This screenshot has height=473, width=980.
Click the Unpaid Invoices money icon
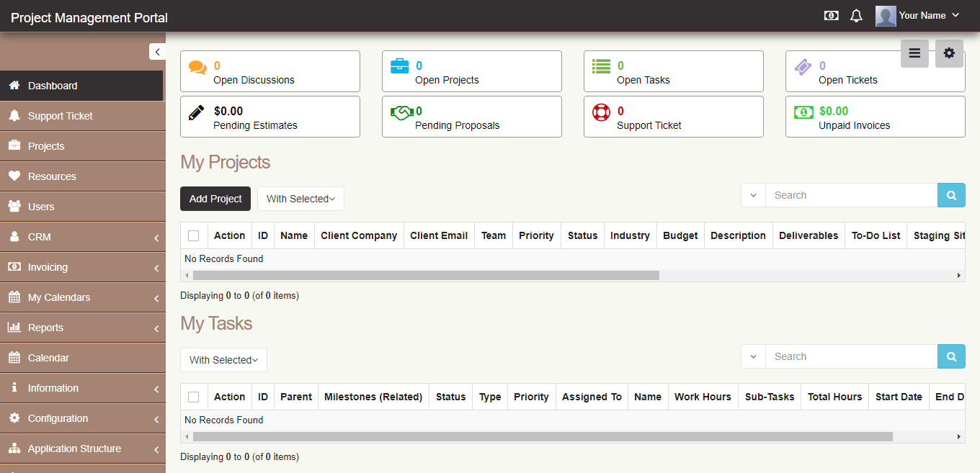click(x=803, y=112)
